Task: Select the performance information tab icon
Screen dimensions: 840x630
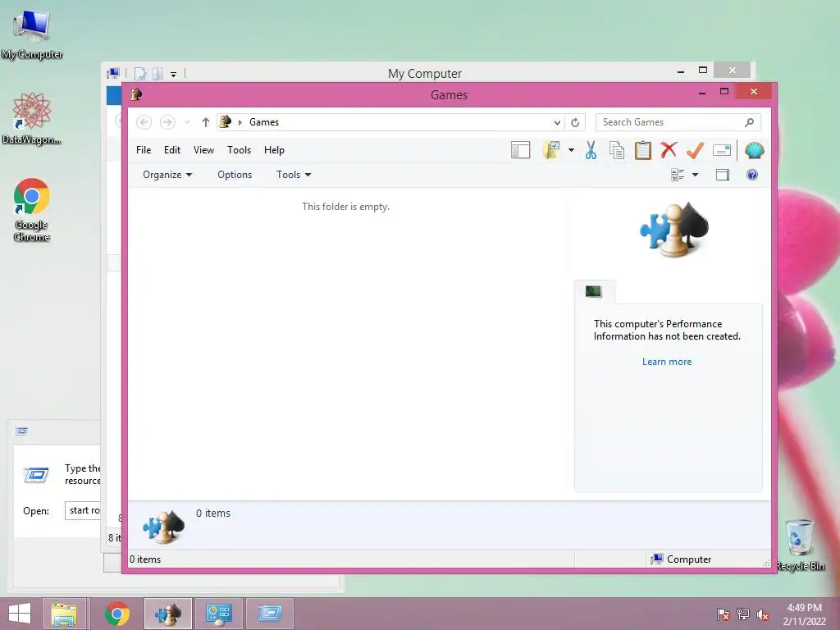Action: click(x=594, y=292)
